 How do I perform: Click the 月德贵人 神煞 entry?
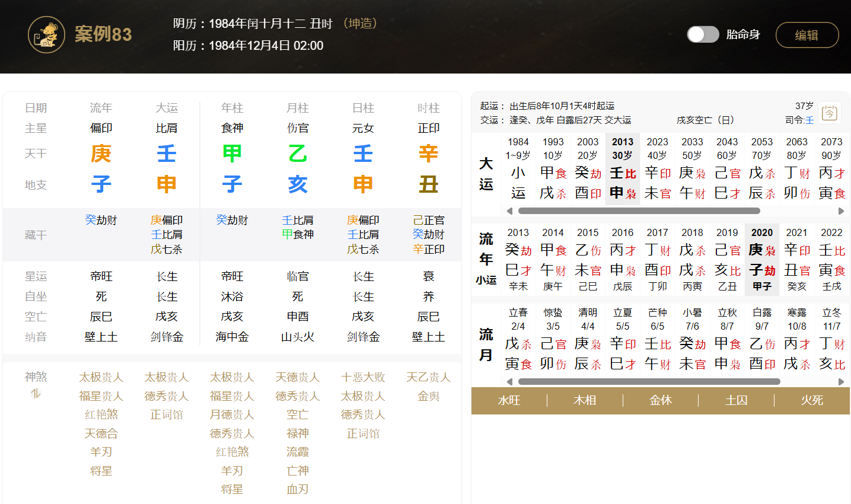(x=232, y=415)
